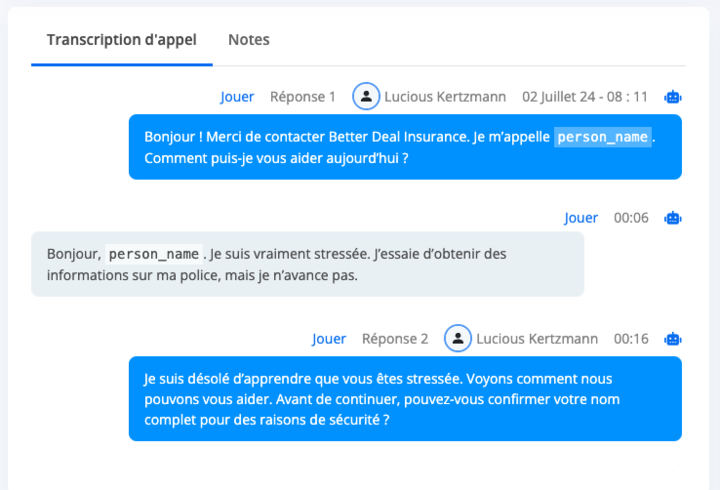Switch to the Notes tab

249,40
